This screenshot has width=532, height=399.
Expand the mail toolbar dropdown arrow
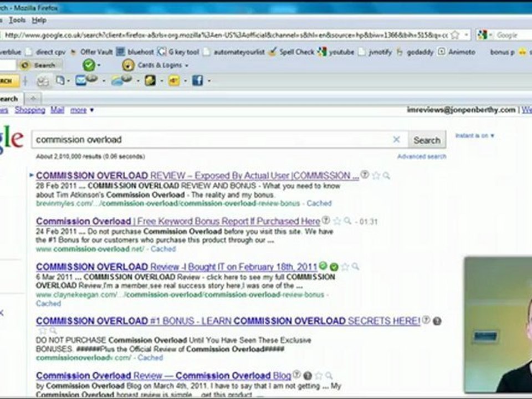tap(104, 81)
